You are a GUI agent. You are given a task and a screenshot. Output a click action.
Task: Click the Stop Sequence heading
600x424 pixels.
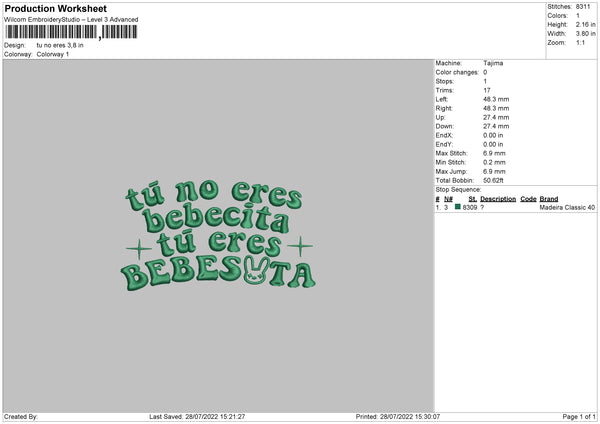(x=458, y=190)
